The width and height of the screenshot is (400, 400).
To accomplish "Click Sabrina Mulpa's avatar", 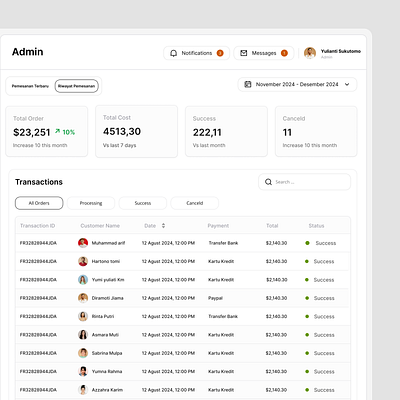I will click(83, 353).
